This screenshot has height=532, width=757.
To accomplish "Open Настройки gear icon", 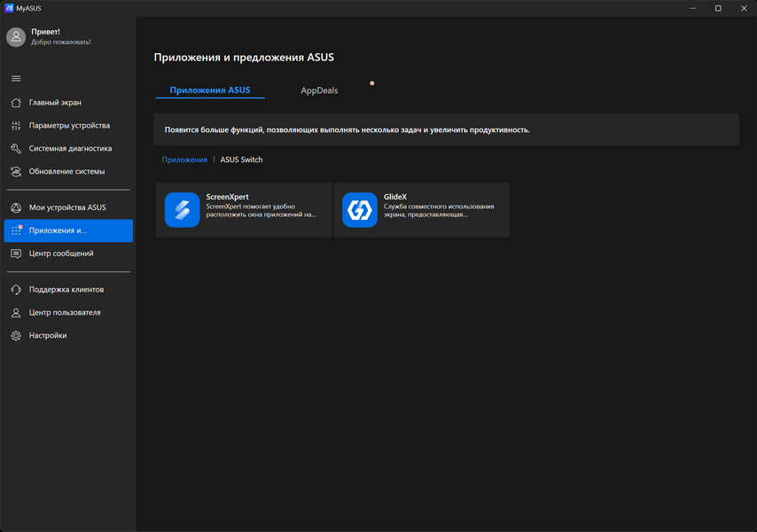I will 16,335.
